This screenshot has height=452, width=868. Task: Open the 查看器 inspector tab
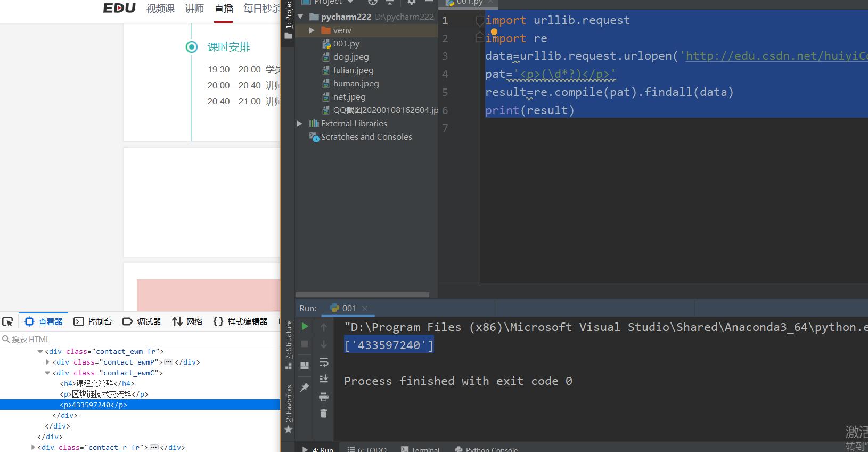click(x=44, y=321)
